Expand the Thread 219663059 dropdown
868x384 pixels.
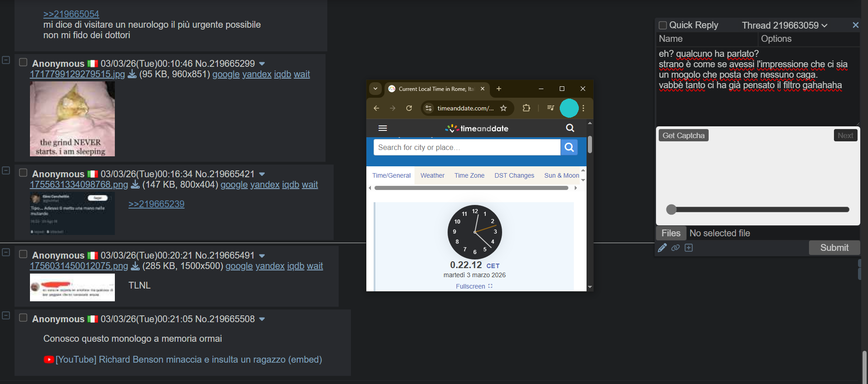point(824,25)
